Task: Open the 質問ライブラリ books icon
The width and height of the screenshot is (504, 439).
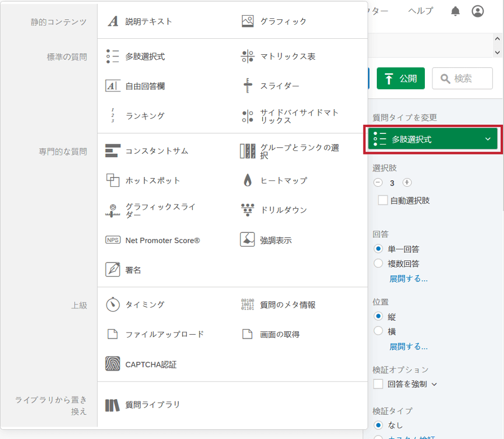Action: pyautogui.click(x=113, y=405)
